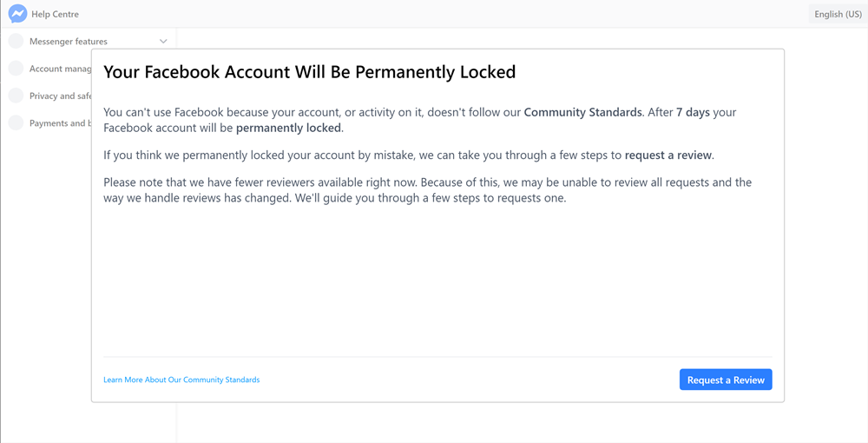The image size is (868, 443).
Task: Click bold Community Standards text in message
Action: coord(582,112)
